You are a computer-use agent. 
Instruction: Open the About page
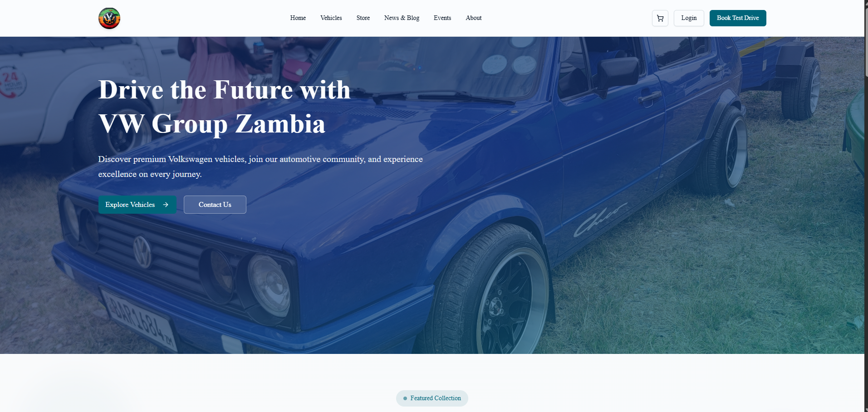point(474,18)
